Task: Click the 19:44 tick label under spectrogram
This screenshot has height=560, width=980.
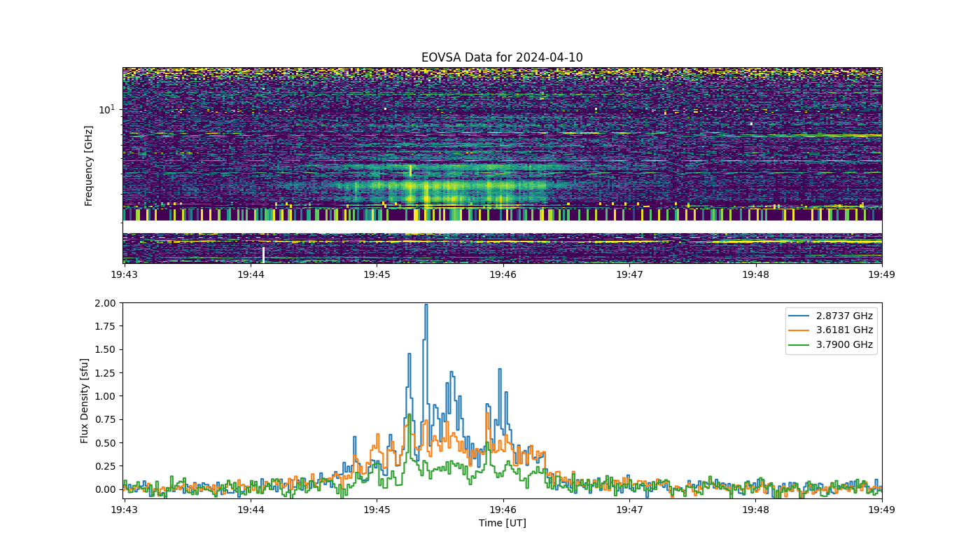Action: [251, 275]
